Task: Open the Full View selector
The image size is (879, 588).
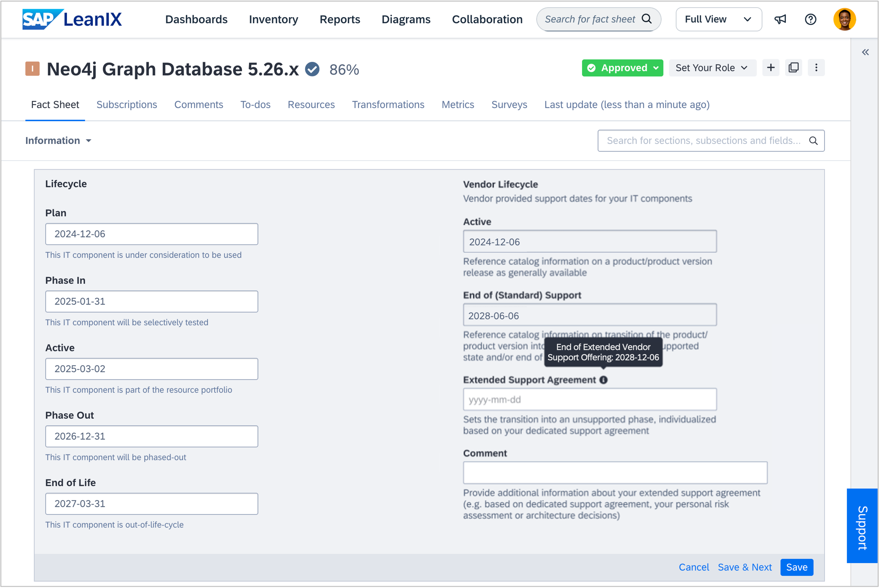Action: tap(718, 19)
